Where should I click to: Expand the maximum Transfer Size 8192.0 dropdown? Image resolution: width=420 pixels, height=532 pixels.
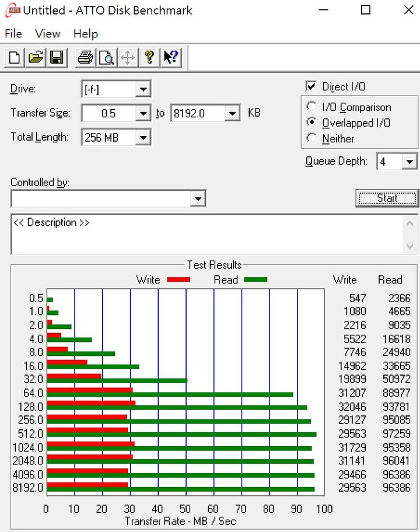click(x=232, y=113)
